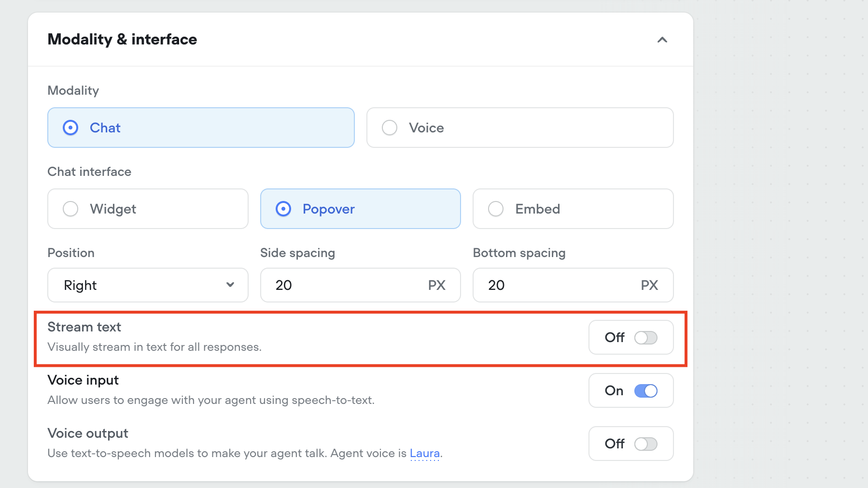This screenshot has height=488, width=868.
Task: Select the Chat modality option
Action: [201, 128]
